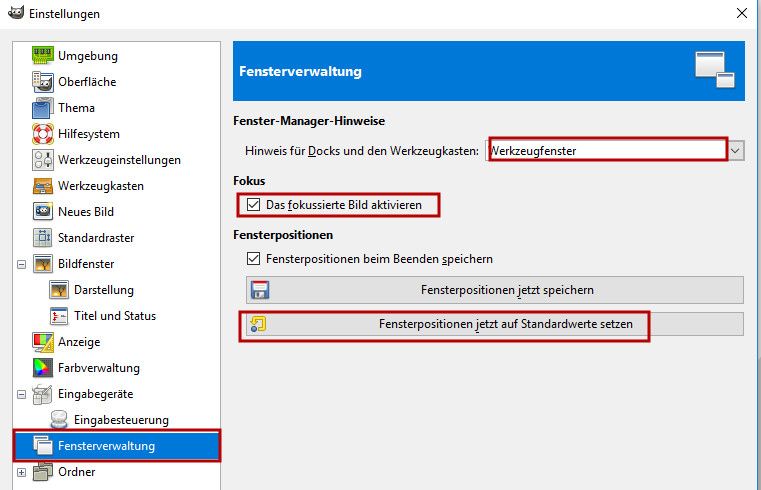Select the Werkzeugkasten icon
The width and height of the screenshot is (761, 490).
click(x=42, y=185)
